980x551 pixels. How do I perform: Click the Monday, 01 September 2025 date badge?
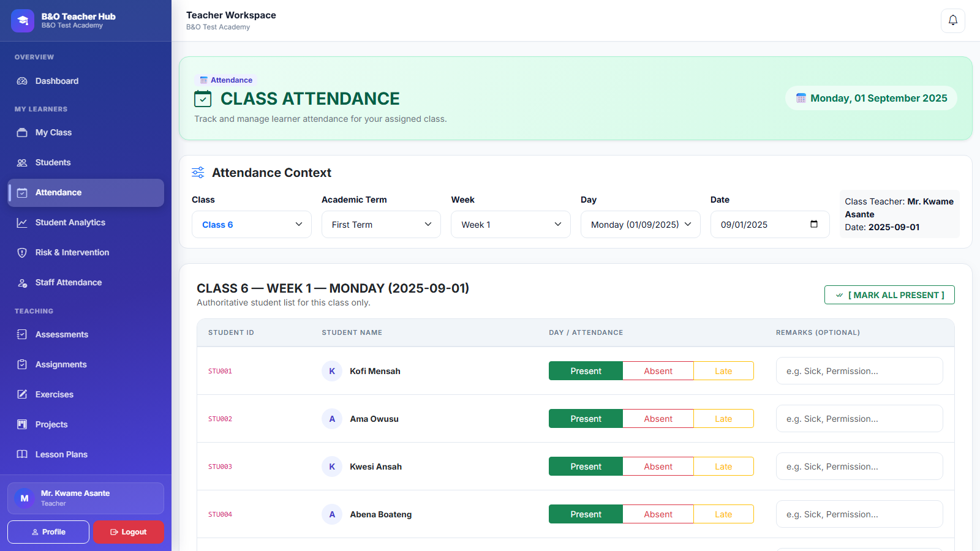871,98
